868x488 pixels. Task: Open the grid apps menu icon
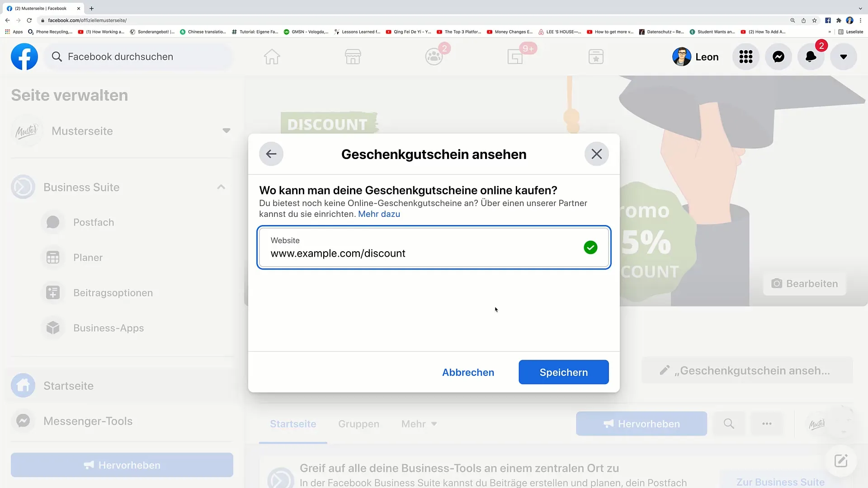point(746,56)
